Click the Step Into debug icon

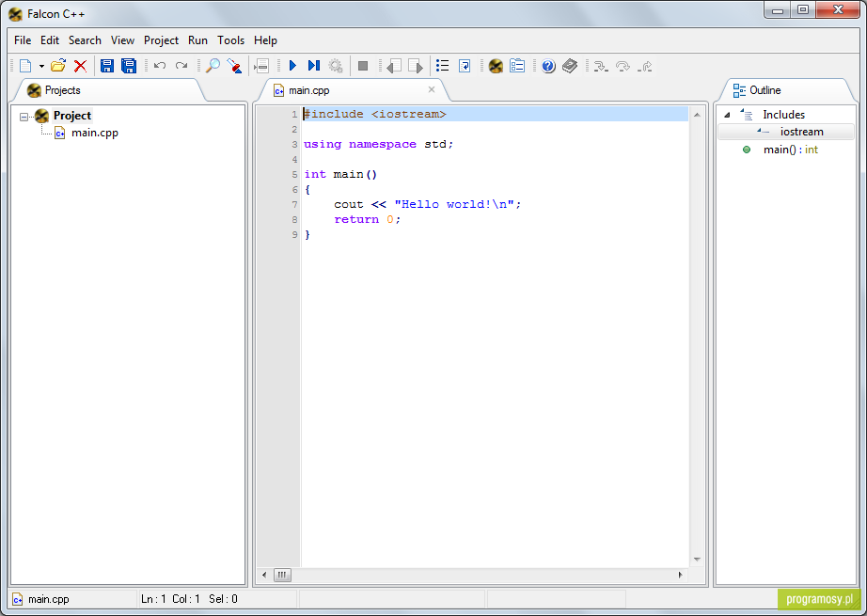[601, 67]
